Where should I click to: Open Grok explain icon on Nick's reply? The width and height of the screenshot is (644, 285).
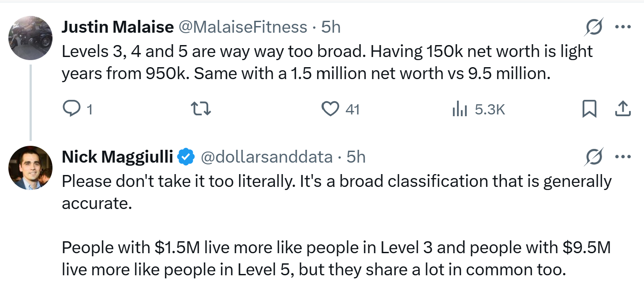[x=594, y=157]
